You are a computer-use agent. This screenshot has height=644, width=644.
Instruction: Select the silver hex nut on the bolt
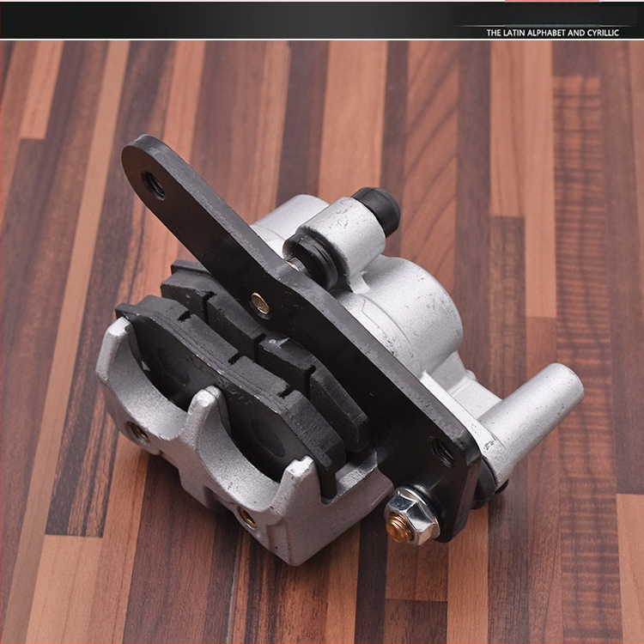(411, 514)
